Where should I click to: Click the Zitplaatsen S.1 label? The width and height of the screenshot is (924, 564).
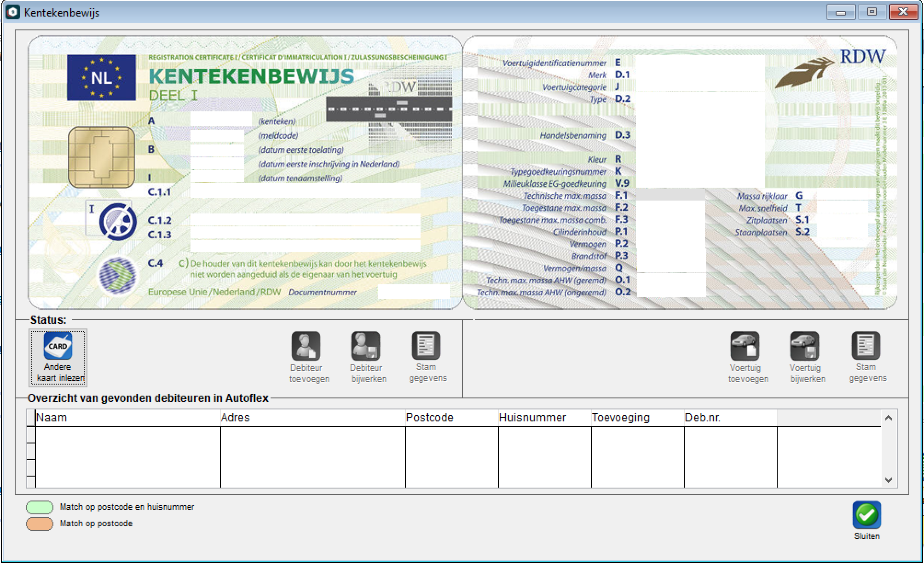coord(778,220)
